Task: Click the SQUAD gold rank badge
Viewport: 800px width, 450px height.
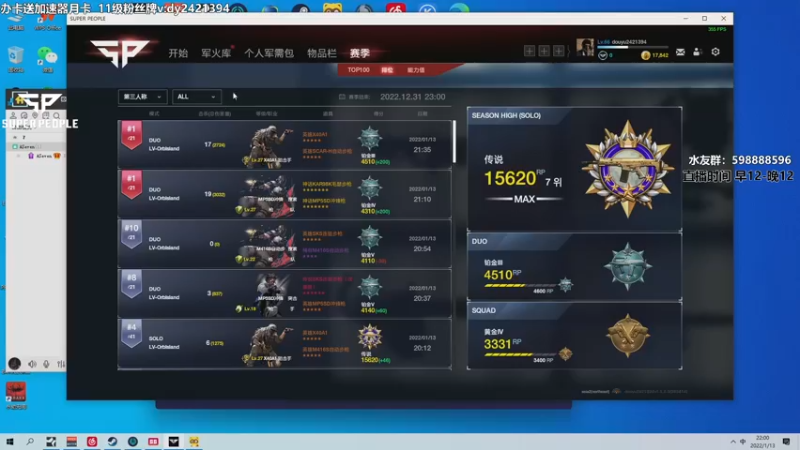Action: (x=628, y=336)
